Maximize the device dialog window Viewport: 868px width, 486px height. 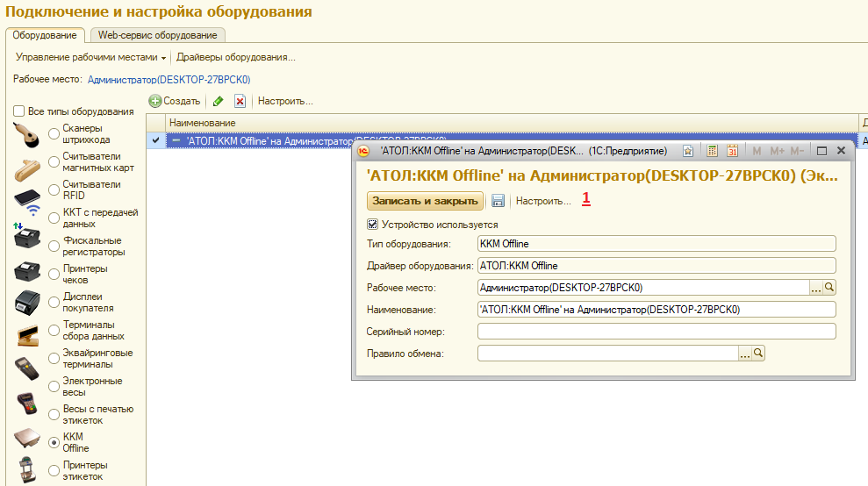point(822,151)
